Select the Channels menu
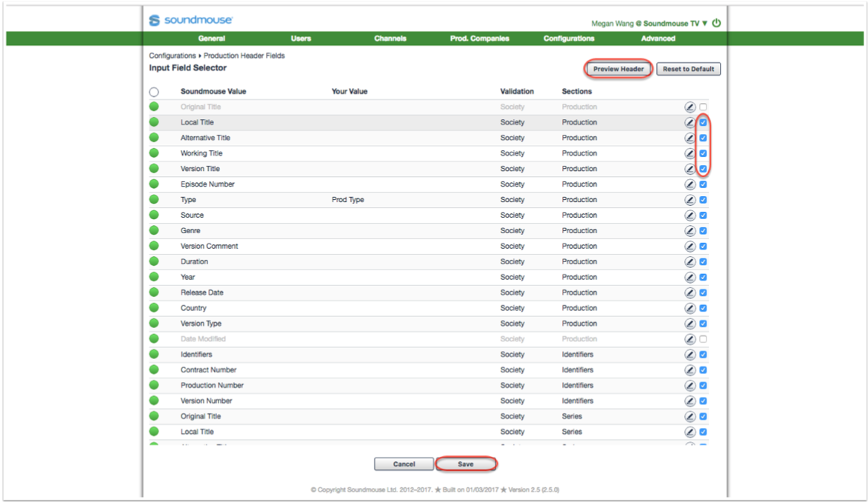Screen dimensions: 868x502 [390, 39]
